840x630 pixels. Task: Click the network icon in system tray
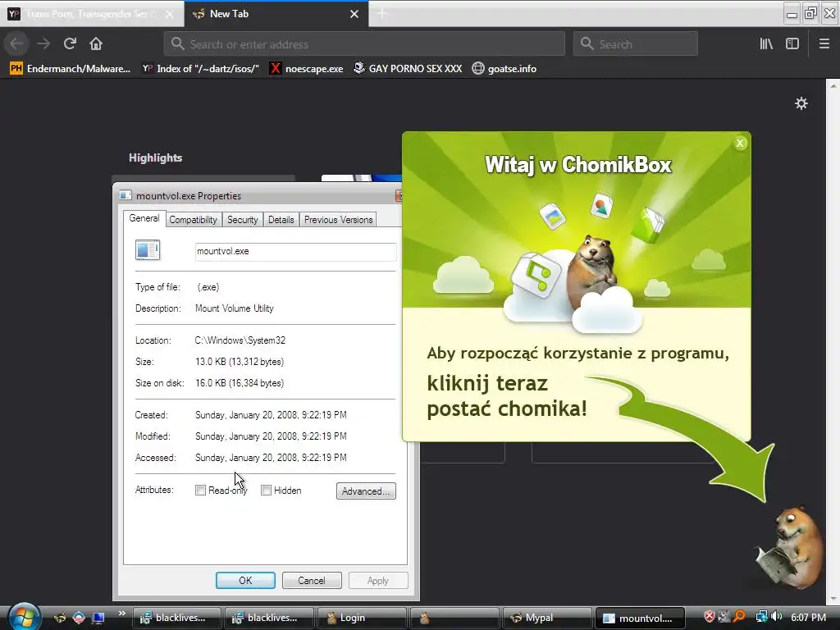pyautogui.click(x=760, y=617)
